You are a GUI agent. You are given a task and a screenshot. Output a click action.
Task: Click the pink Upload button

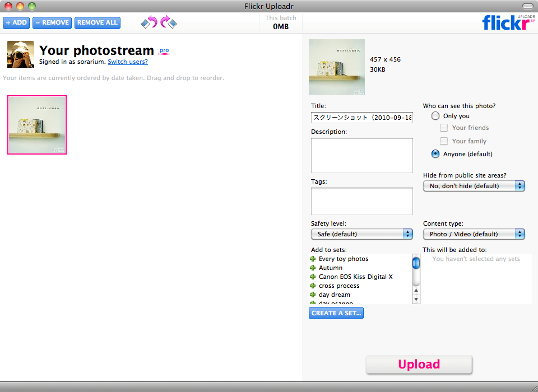tap(419, 364)
